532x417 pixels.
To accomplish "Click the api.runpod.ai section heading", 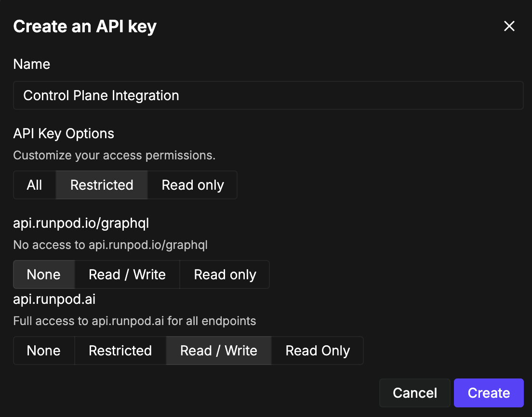I will [54, 299].
